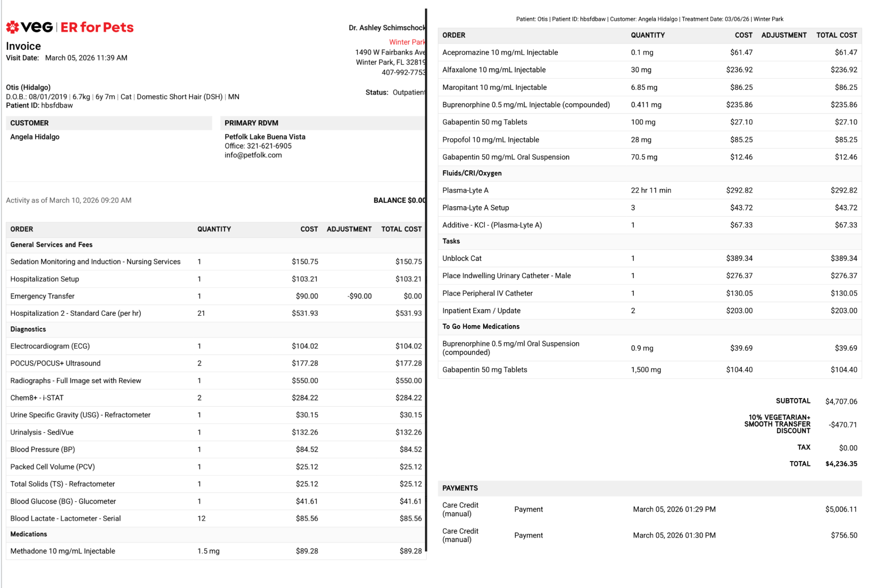Click the info@petfolk.com email address

point(253,155)
